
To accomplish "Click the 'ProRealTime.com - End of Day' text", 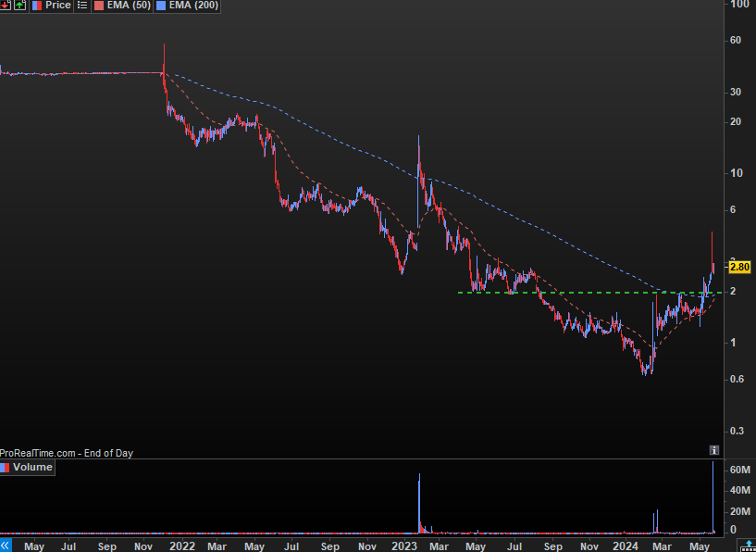I will pyautogui.click(x=66, y=453).
